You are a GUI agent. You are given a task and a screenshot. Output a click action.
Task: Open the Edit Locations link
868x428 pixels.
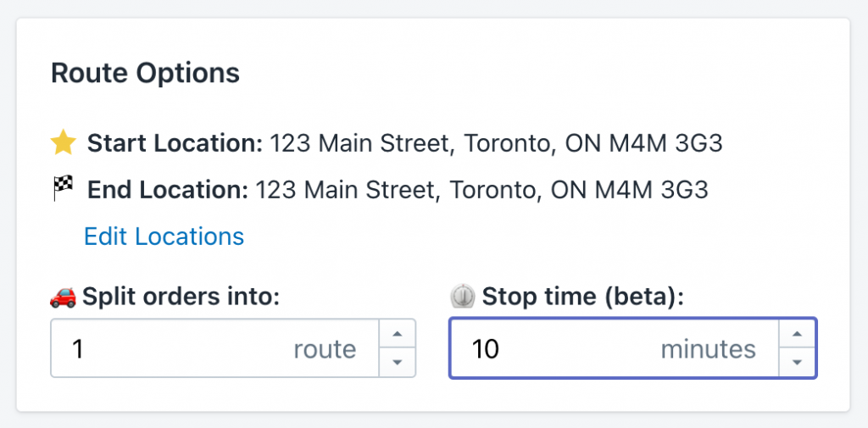(x=164, y=236)
